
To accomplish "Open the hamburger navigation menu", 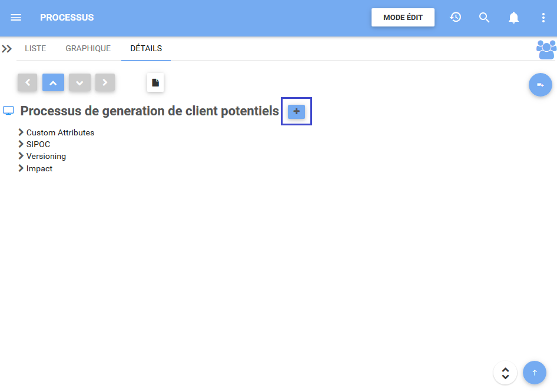I will coord(16,18).
